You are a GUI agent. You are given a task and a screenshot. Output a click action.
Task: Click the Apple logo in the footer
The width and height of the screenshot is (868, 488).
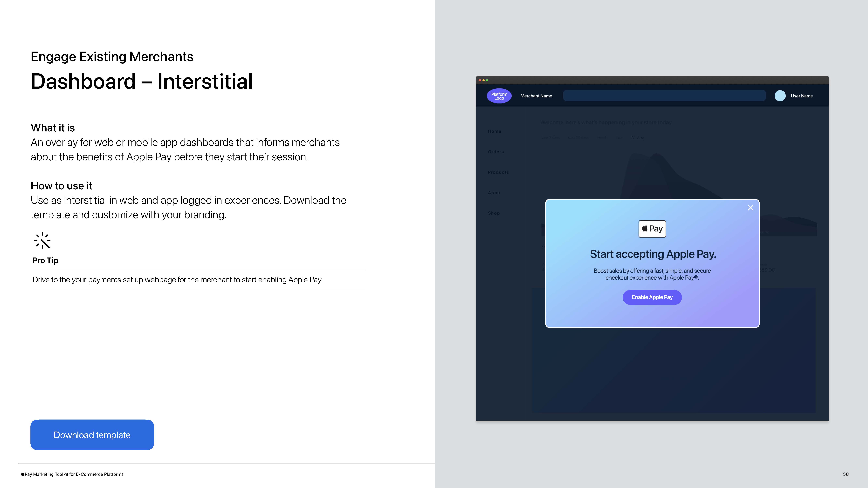click(23, 474)
